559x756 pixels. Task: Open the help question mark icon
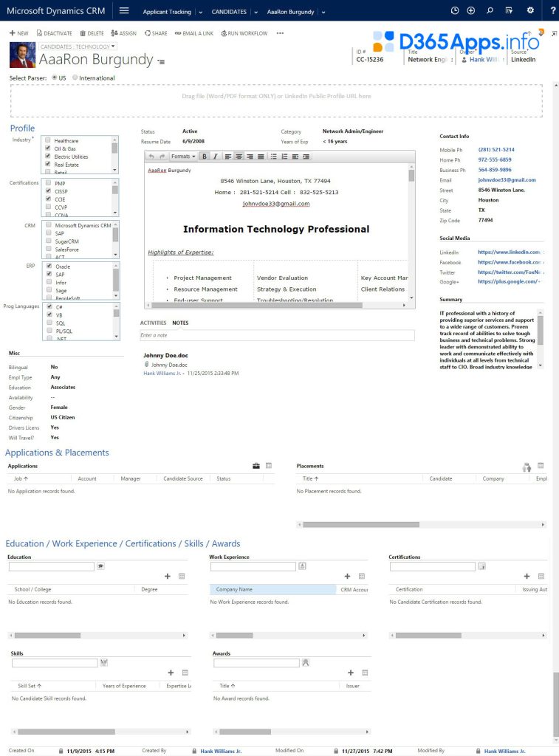point(553,10)
